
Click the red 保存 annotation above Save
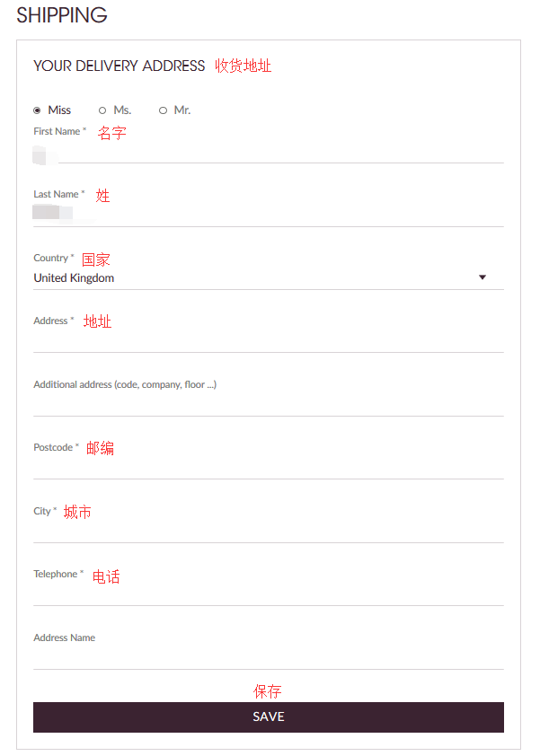click(268, 691)
